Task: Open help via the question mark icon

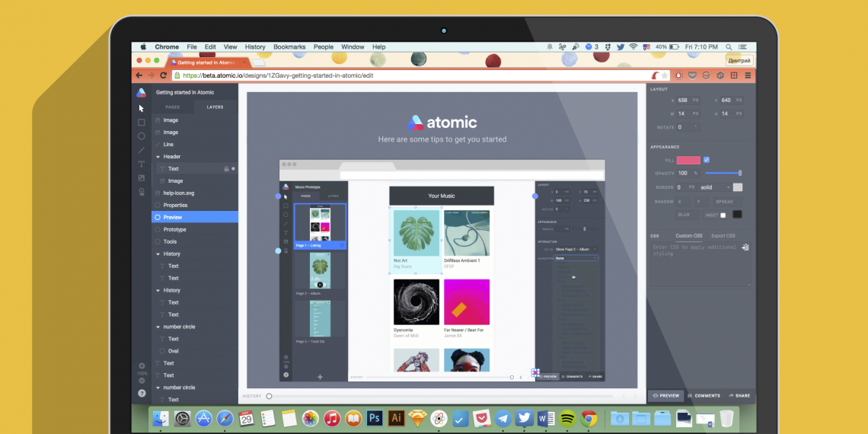Action: [142, 393]
